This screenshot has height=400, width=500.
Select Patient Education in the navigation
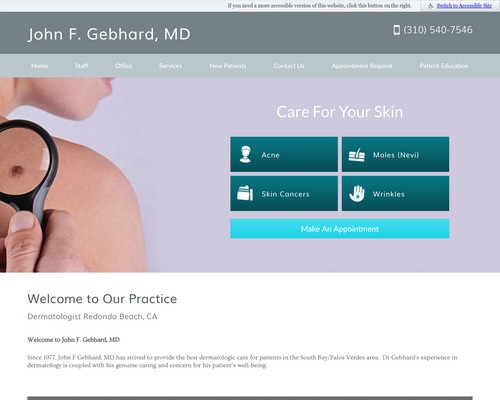click(444, 66)
